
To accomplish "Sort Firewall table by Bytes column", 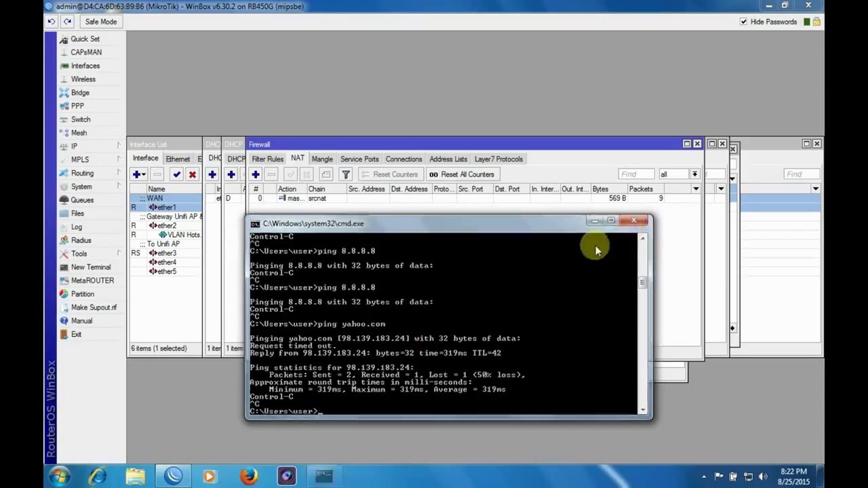I will (x=608, y=189).
